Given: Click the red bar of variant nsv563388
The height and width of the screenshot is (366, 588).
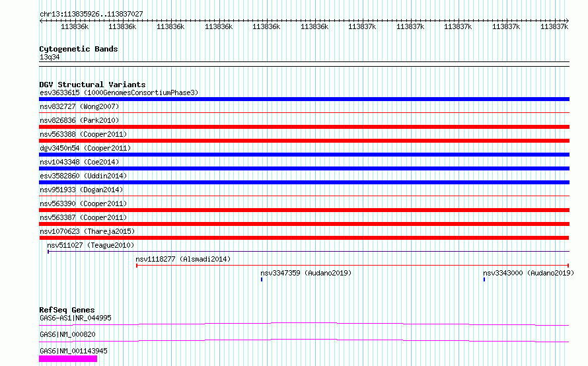Looking at the screenshot, I should pyautogui.click(x=304, y=141).
